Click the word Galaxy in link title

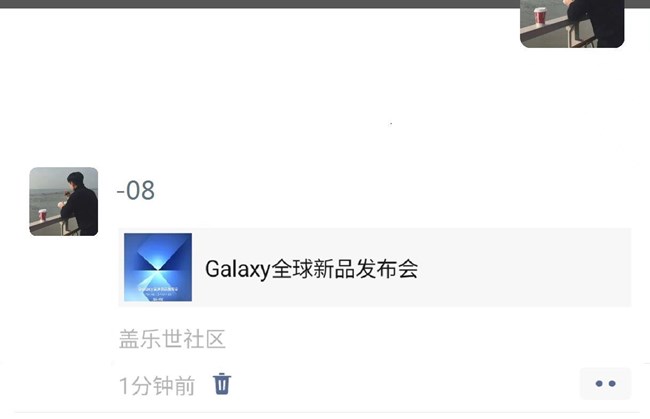tap(238, 269)
